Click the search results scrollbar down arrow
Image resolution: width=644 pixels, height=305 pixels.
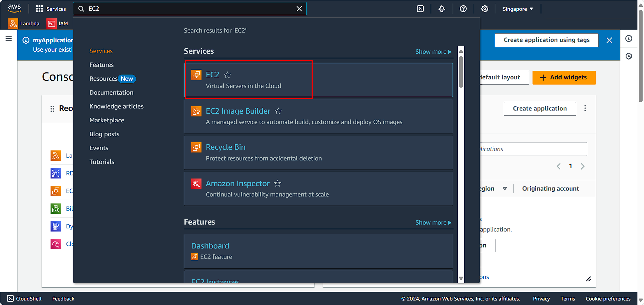coord(461,278)
